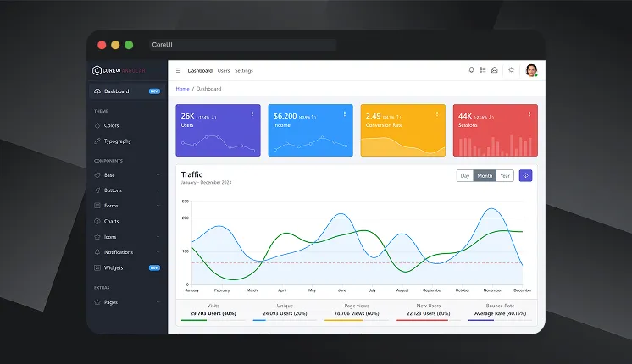Select the Year time range option
This screenshot has width=632, height=364.
click(505, 176)
